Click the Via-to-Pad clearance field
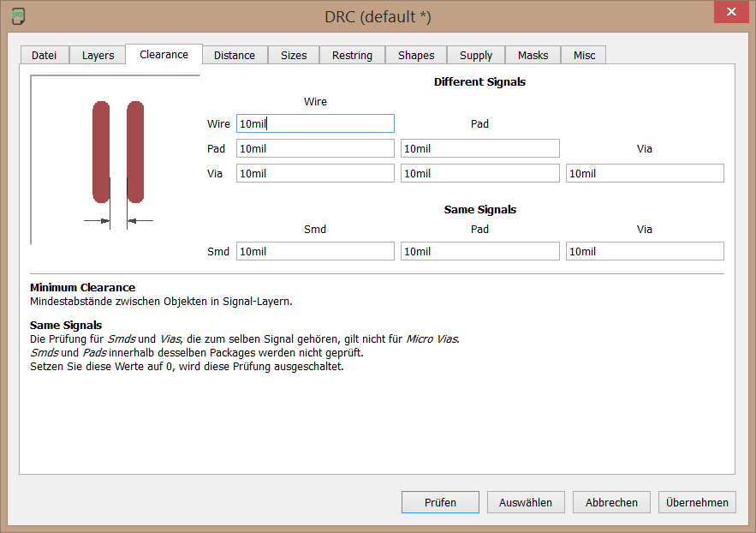Viewport: 756px width, 533px height. tap(480, 174)
